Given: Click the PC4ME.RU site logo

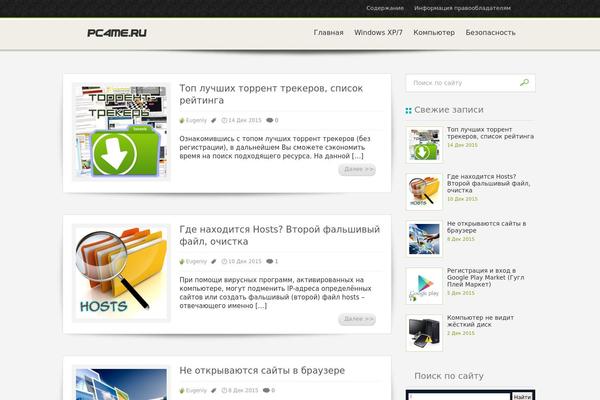Looking at the screenshot, I should [x=117, y=33].
